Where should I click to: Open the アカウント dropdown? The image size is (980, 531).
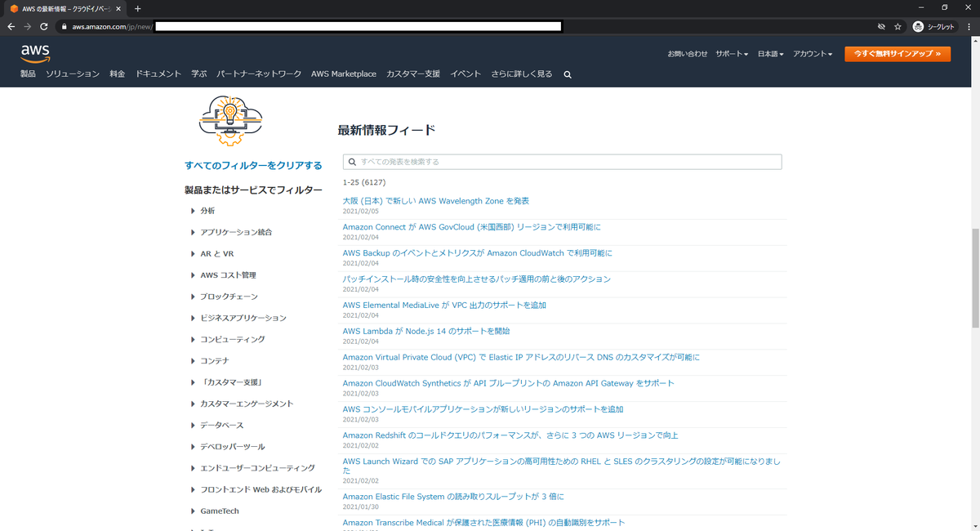(813, 54)
